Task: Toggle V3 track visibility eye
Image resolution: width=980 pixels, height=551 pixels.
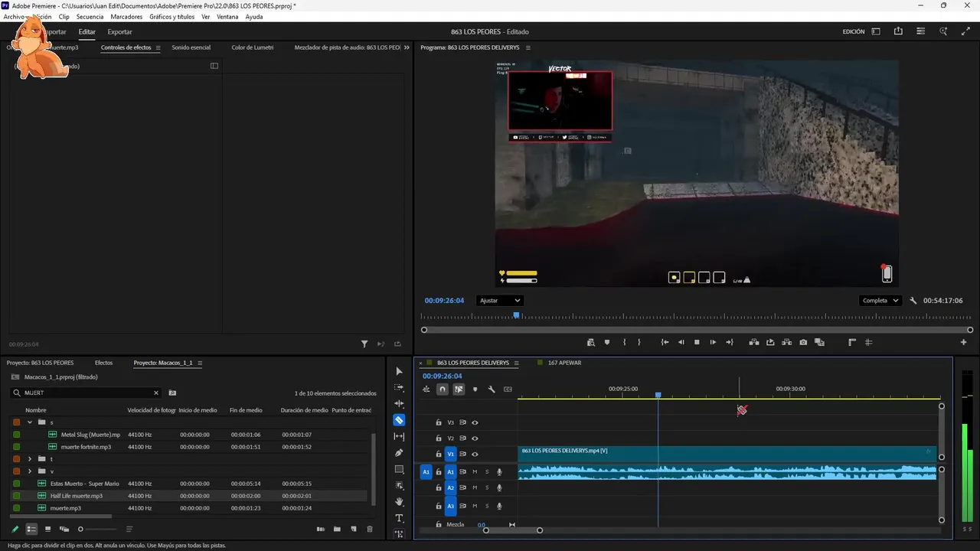Action: 475,422
